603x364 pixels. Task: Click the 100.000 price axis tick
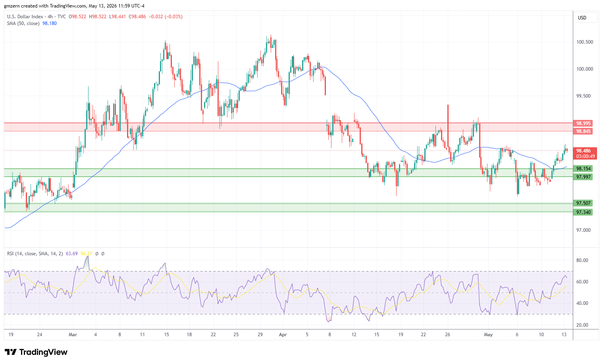(585, 69)
